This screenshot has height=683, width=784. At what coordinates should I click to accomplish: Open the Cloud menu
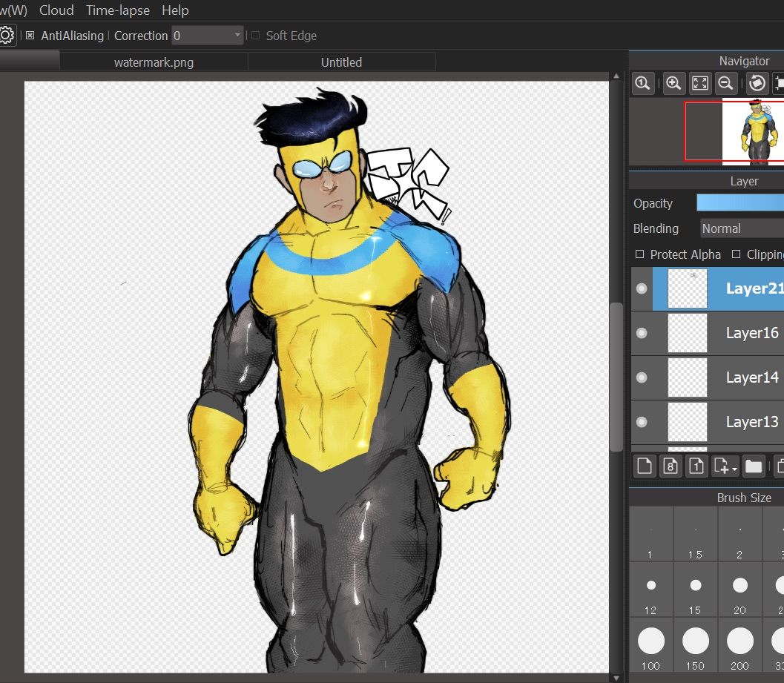56,10
